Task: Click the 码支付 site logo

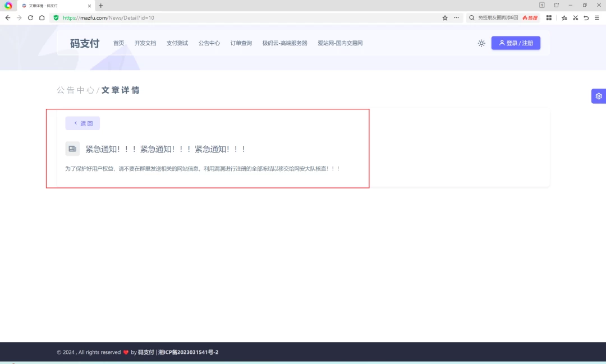Action: (x=85, y=43)
